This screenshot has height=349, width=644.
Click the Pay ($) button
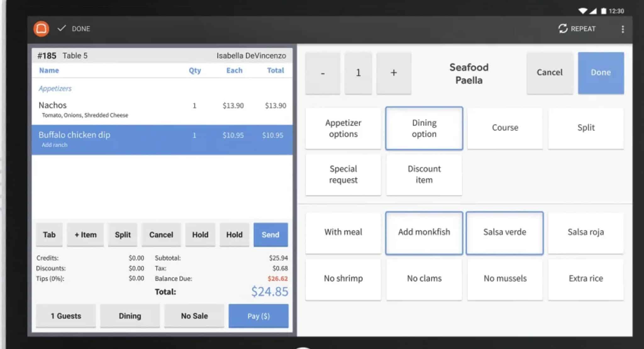click(258, 316)
